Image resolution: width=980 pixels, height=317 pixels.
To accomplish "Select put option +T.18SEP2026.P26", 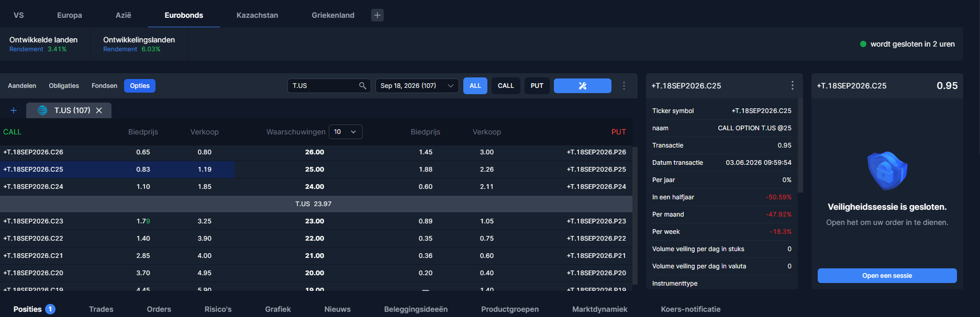I will pos(596,152).
